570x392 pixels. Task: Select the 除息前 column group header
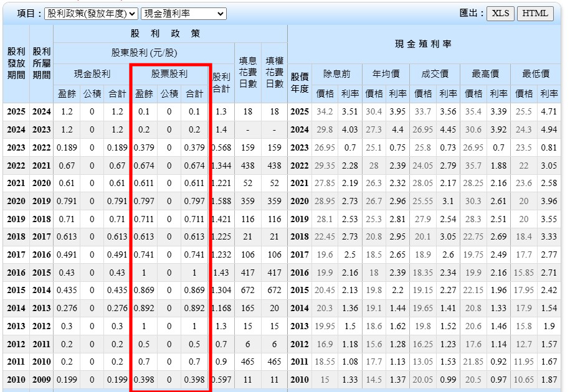click(x=336, y=74)
